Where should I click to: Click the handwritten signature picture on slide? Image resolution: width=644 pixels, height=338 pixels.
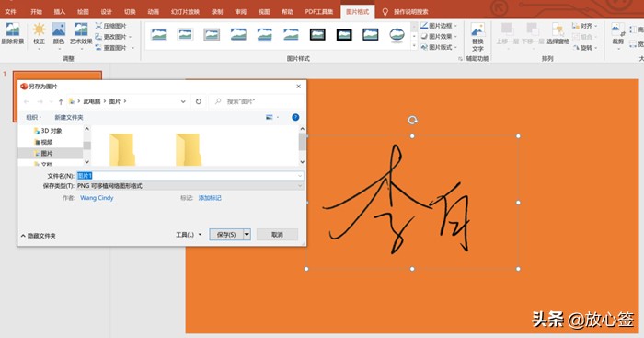pos(412,203)
